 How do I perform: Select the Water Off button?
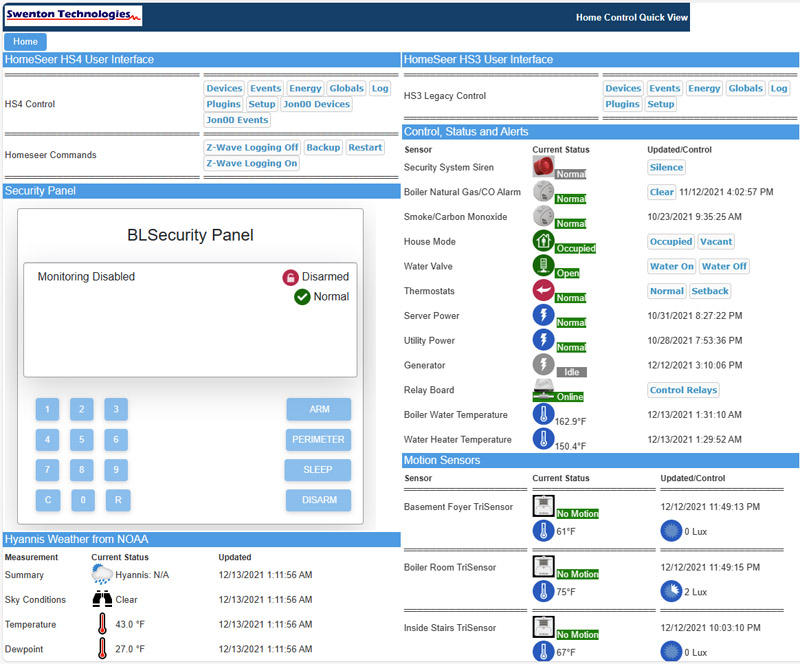724,266
